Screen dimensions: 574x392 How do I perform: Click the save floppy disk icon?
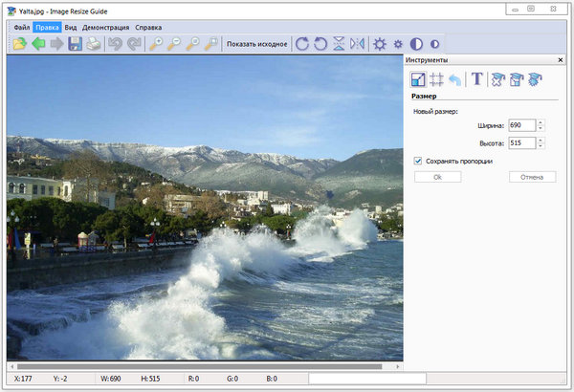pyautogui.click(x=75, y=44)
